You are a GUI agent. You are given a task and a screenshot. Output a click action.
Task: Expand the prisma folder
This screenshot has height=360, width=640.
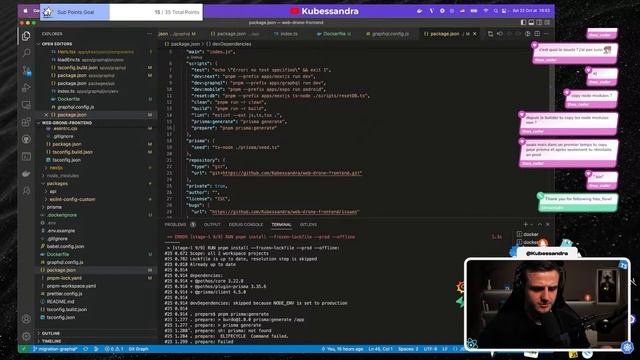coord(54,207)
